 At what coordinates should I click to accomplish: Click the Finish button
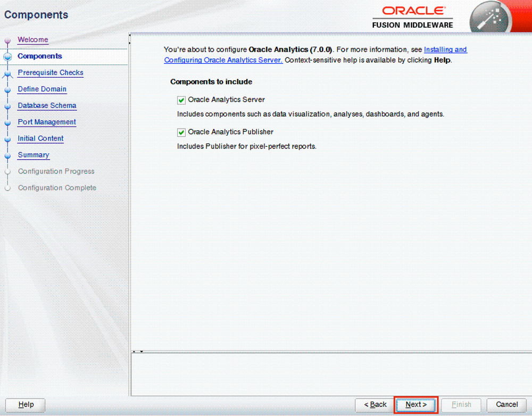tap(461, 405)
